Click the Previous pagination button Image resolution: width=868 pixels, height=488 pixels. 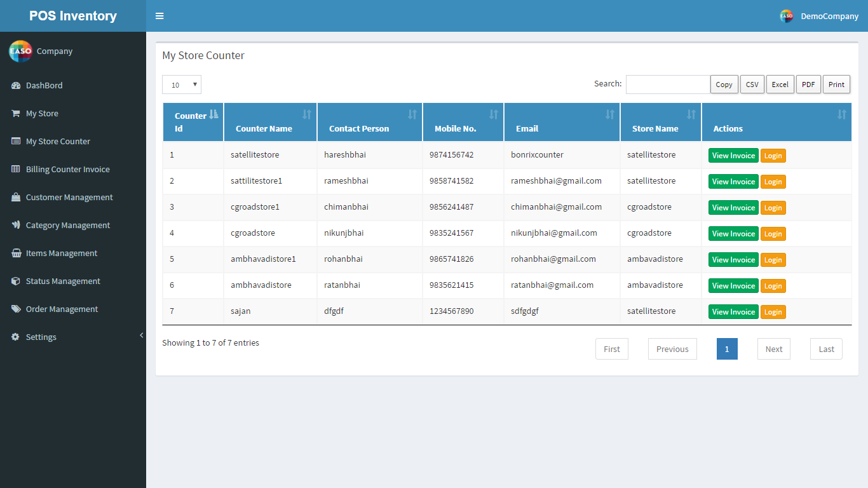tap(672, 349)
